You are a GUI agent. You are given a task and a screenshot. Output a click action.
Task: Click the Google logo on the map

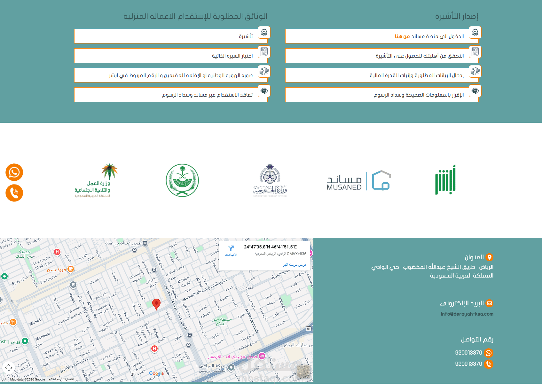click(x=156, y=373)
